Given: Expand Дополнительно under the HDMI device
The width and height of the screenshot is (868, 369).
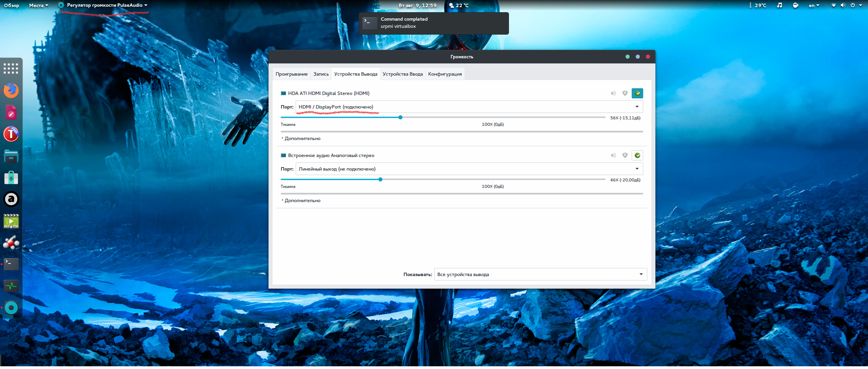Looking at the screenshot, I should [301, 138].
